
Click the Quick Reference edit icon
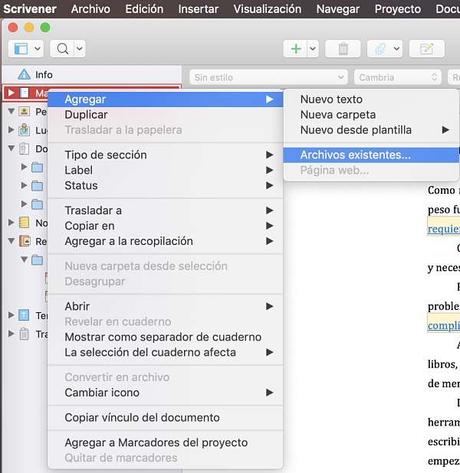point(427,49)
